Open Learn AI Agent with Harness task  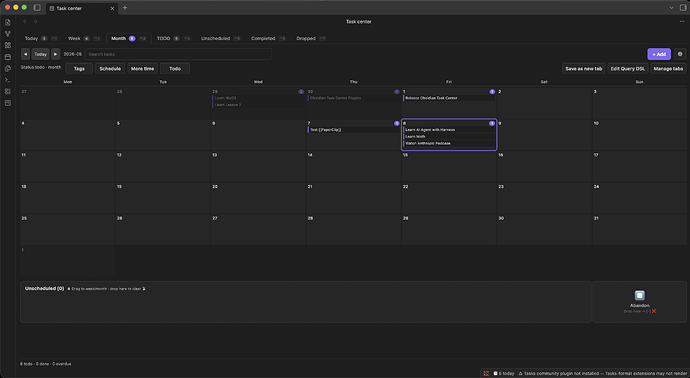point(449,130)
